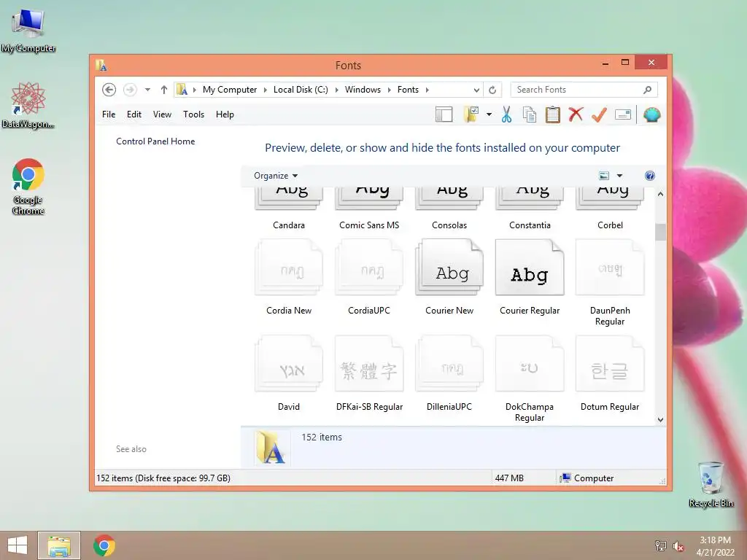This screenshot has height=560, width=747.
Task: Expand the address bar history dropdown
Action: click(476, 90)
